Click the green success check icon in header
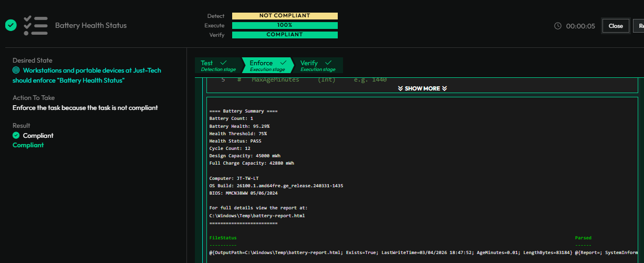644x263 pixels. pyautogui.click(x=11, y=25)
